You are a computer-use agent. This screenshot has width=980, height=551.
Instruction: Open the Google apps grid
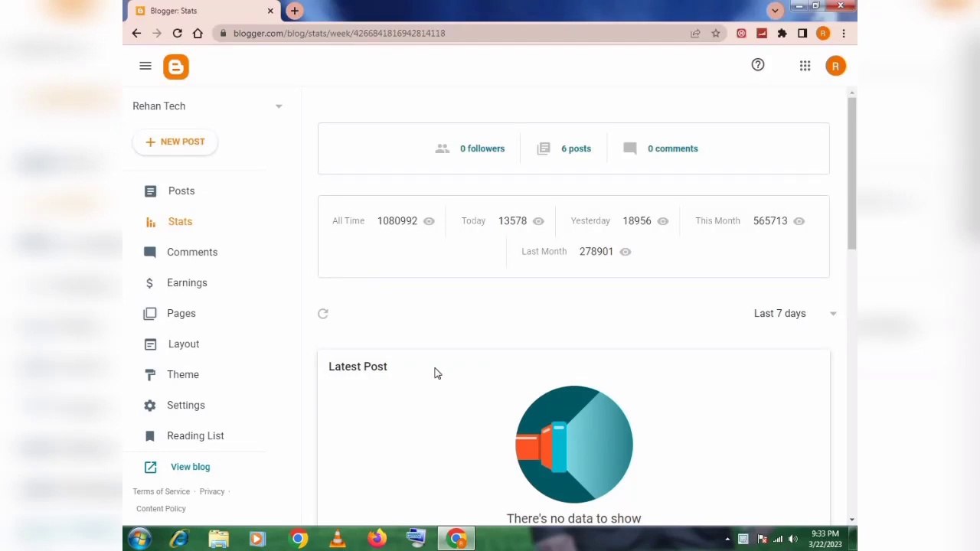pyautogui.click(x=805, y=66)
